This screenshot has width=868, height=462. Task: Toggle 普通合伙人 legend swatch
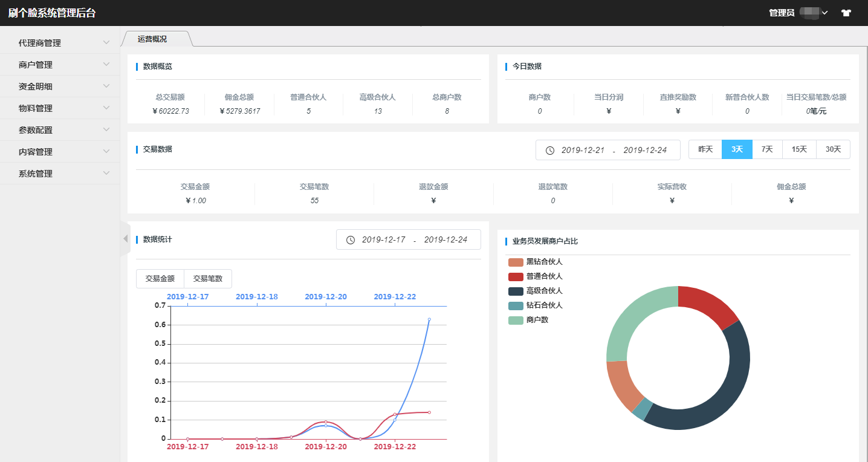(x=516, y=276)
